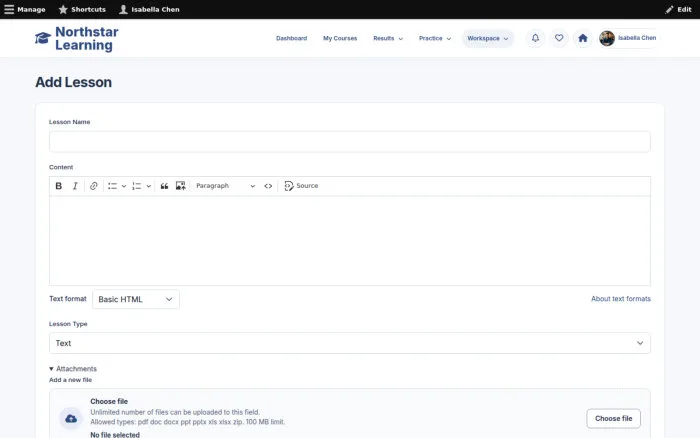Click into the Lesson Name field
Image resolution: width=700 pixels, height=438 pixels.
pyautogui.click(x=350, y=142)
